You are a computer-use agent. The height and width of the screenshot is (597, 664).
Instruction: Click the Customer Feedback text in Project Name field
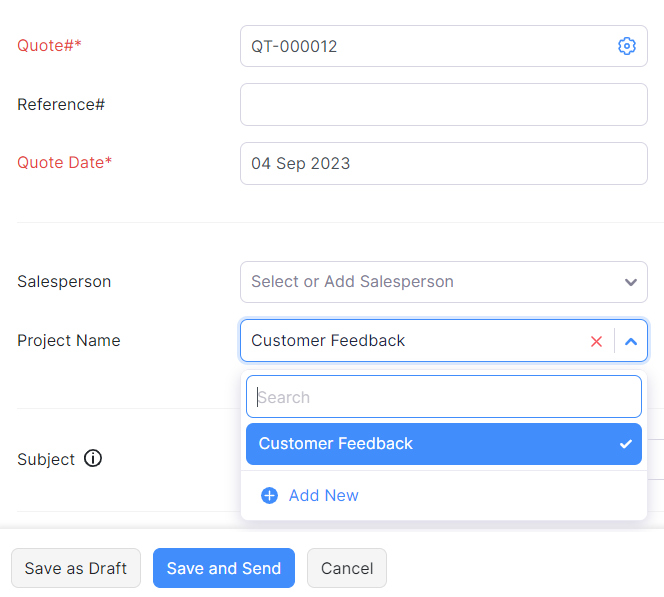[328, 341]
